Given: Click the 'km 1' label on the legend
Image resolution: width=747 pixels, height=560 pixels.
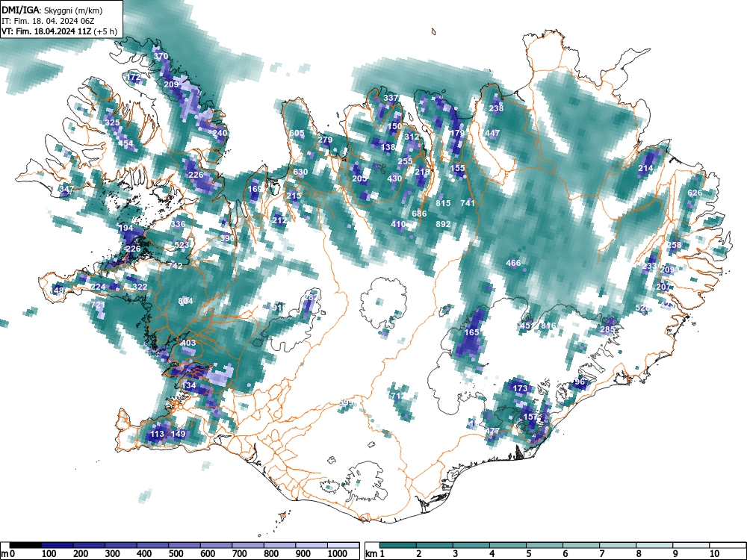Looking at the screenshot, I should (x=375, y=554).
